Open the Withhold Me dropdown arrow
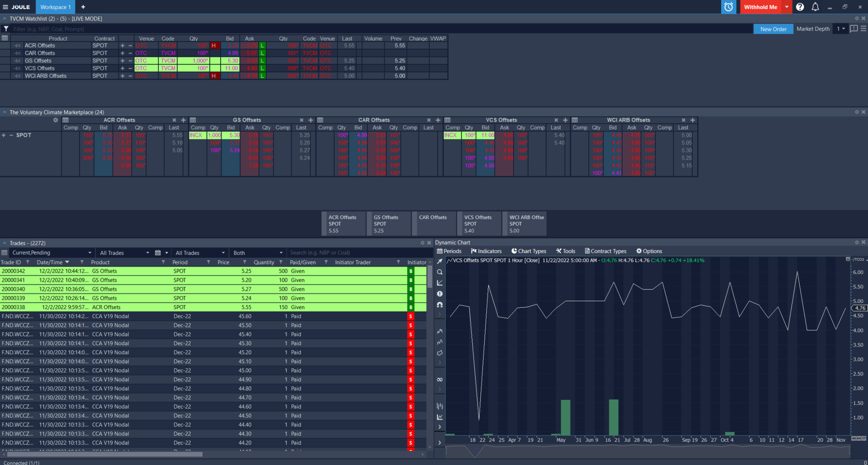The image size is (868, 465). 787,7
